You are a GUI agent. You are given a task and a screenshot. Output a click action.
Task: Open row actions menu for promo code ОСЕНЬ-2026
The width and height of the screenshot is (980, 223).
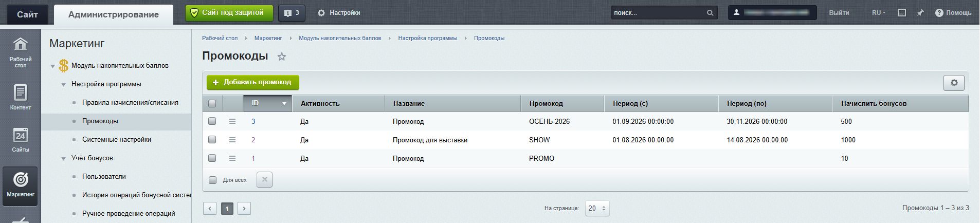232,121
